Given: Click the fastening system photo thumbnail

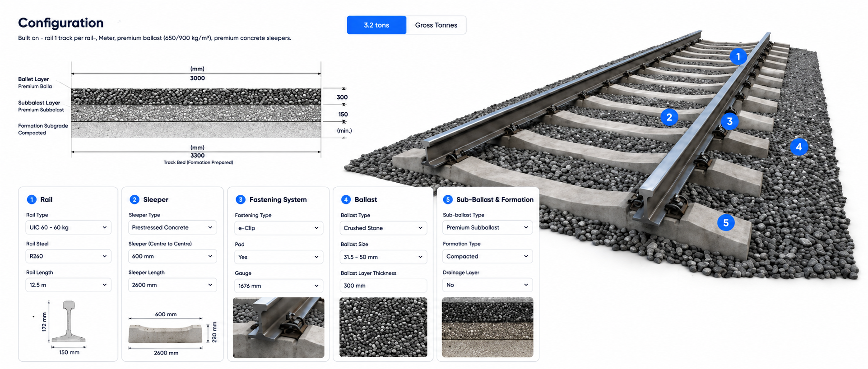Looking at the screenshot, I should (x=279, y=327).
